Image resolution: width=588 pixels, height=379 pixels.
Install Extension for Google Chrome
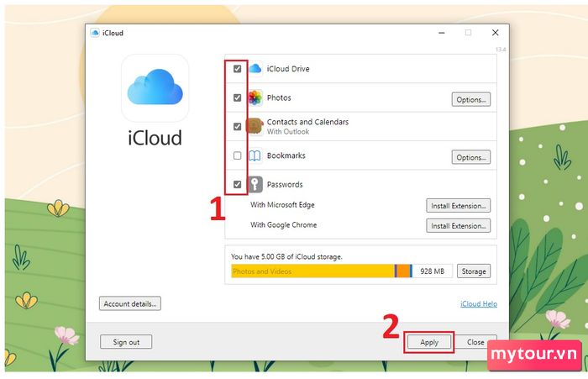459,226
